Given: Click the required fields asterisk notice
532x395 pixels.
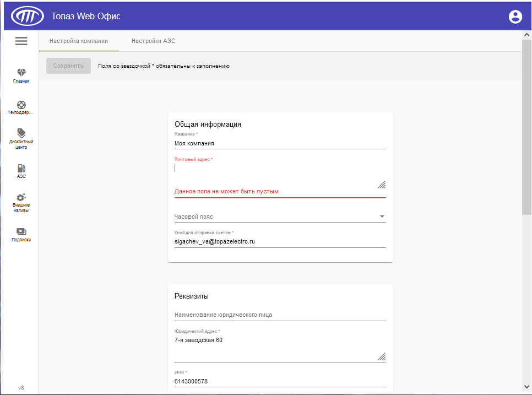Looking at the screenshot, I should point(164,66).
